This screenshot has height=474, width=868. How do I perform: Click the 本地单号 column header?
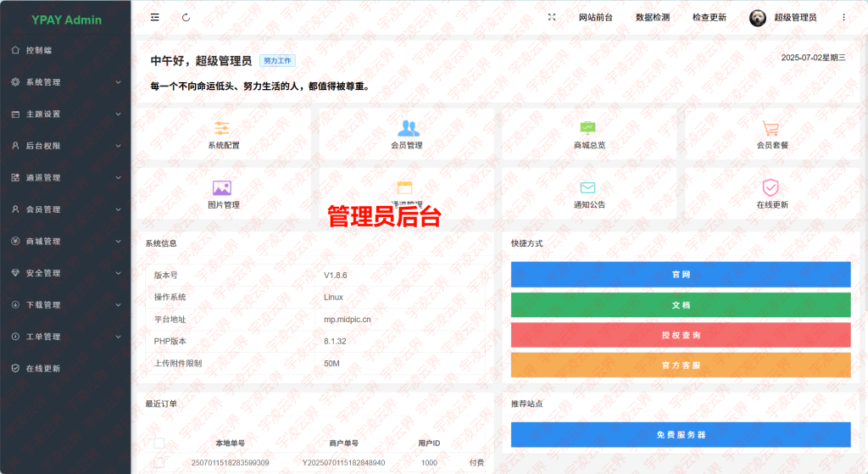(x=231, y=443)
